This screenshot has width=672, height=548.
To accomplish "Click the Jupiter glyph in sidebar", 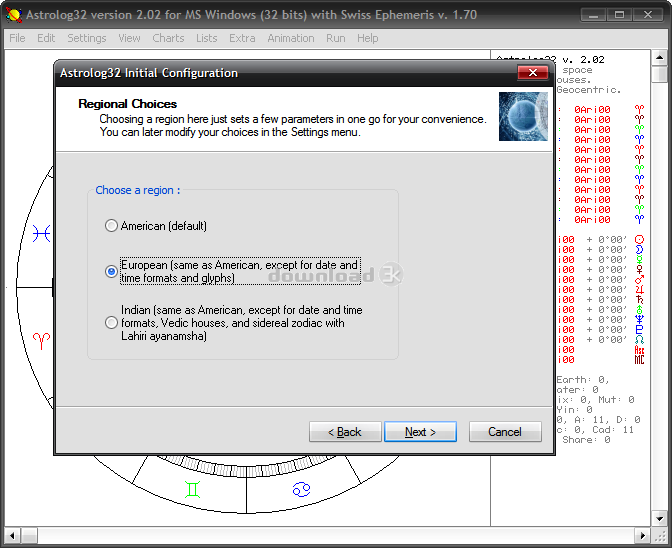I will (639, 289).
